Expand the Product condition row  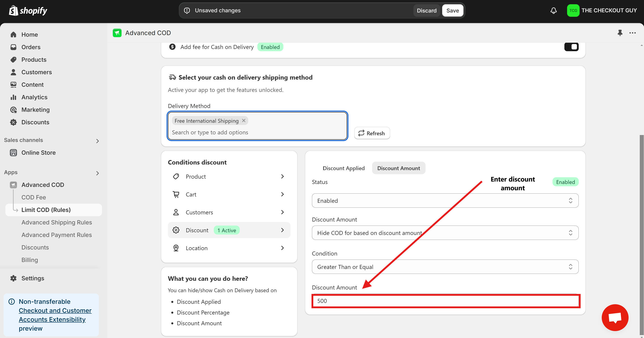pyautogui.click(x=229, y=177)
